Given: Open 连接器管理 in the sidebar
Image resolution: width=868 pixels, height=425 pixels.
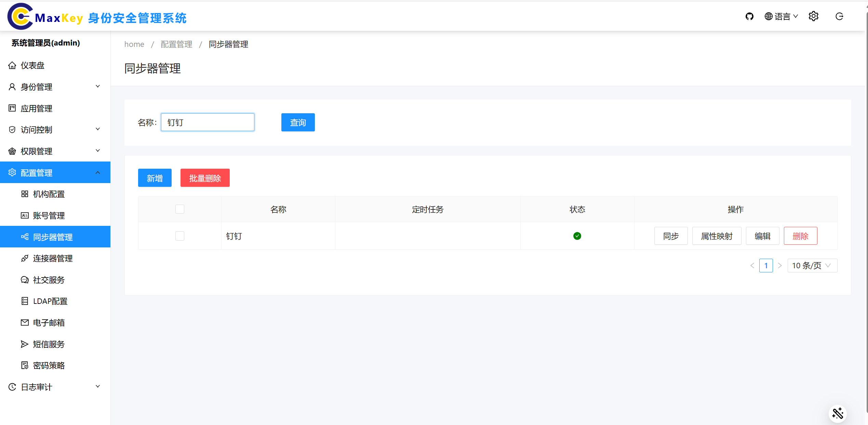Looking at the screenshot, I should coord(53,258).
